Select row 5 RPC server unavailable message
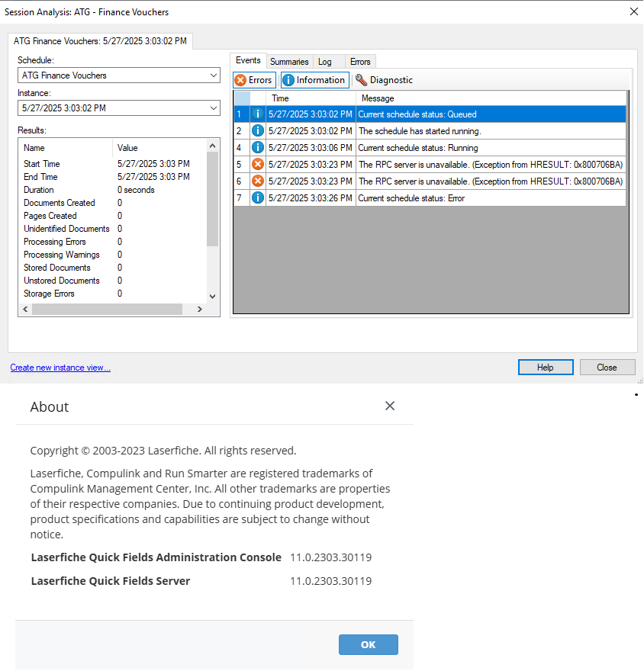Image resolution: width=644 pixels, height=671 pixels. pyautogui.click(x=491, y=165)
